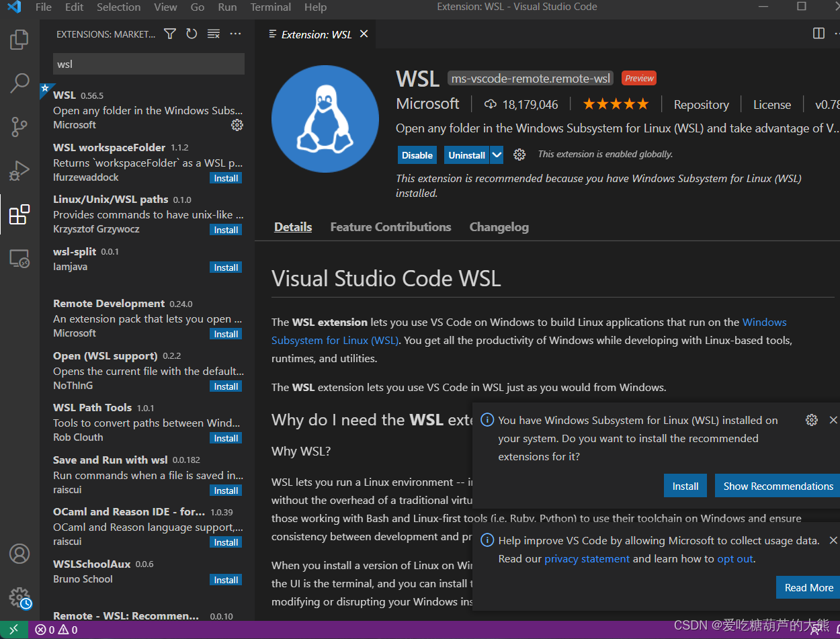Disable the WSL extension
This screenshot has width=840, height=639.
coord(417,155)
